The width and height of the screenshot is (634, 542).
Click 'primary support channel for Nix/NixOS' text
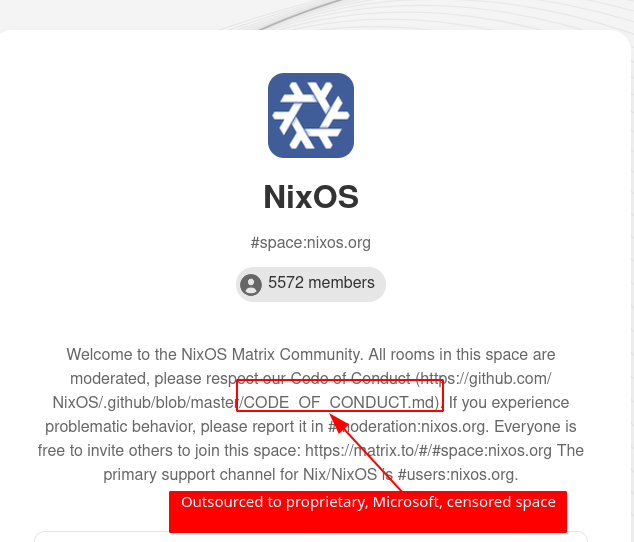[x=240, y=474]
